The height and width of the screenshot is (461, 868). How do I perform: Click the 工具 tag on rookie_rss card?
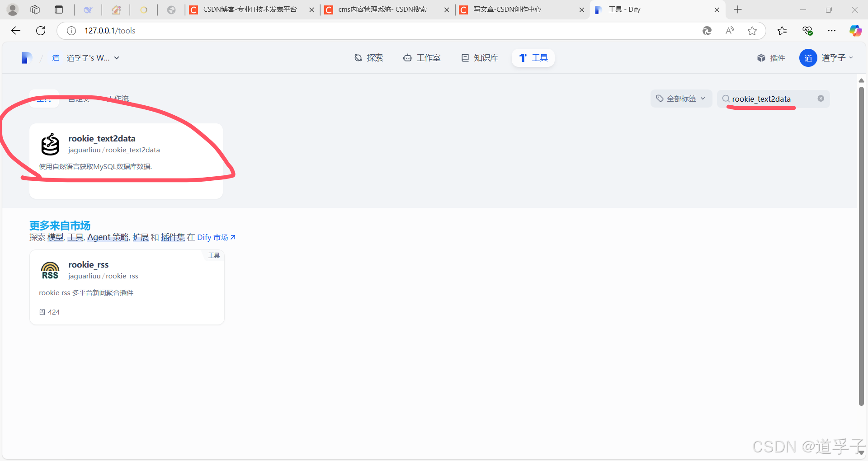[x=214, y=255]
